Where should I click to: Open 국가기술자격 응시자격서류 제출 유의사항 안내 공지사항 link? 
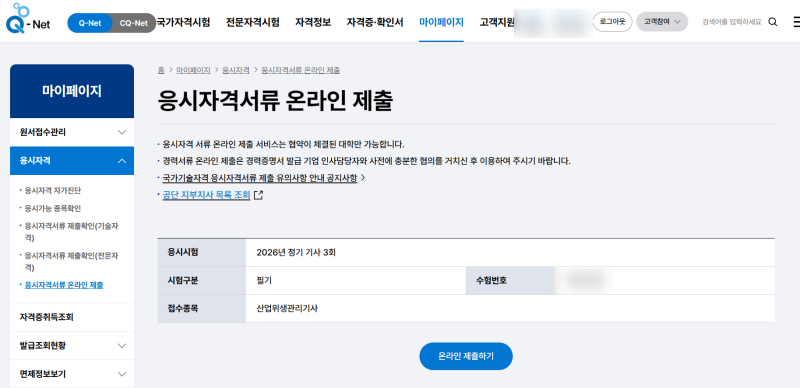click(x=260, y=178)
